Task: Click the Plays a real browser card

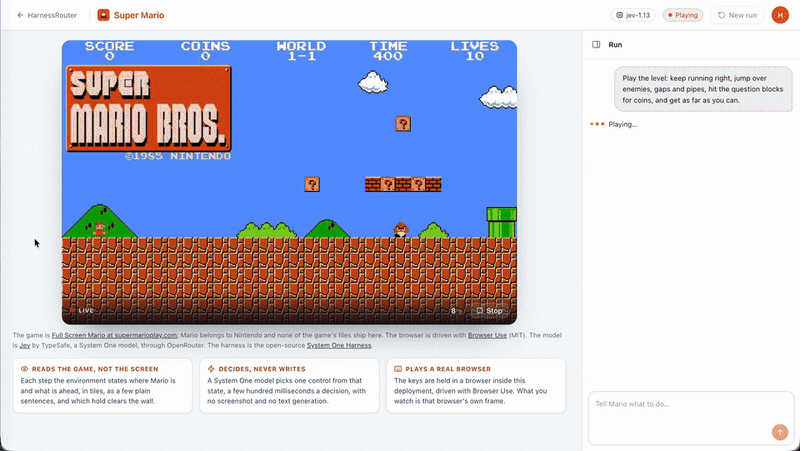Action: click(476, 386)
